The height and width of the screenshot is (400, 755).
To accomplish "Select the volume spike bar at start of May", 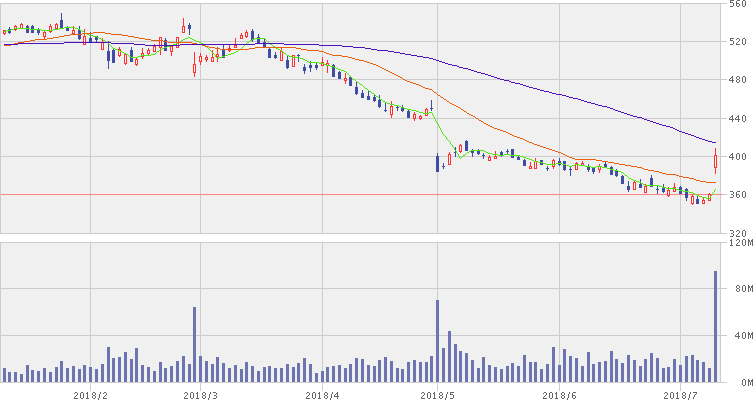I will tap(437, 341).
